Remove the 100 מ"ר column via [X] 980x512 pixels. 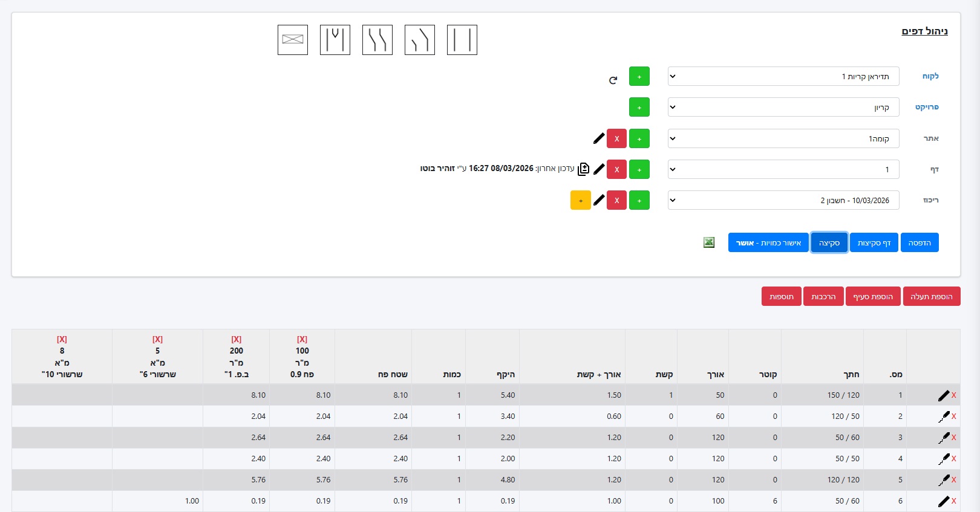(x=302, y=339)
